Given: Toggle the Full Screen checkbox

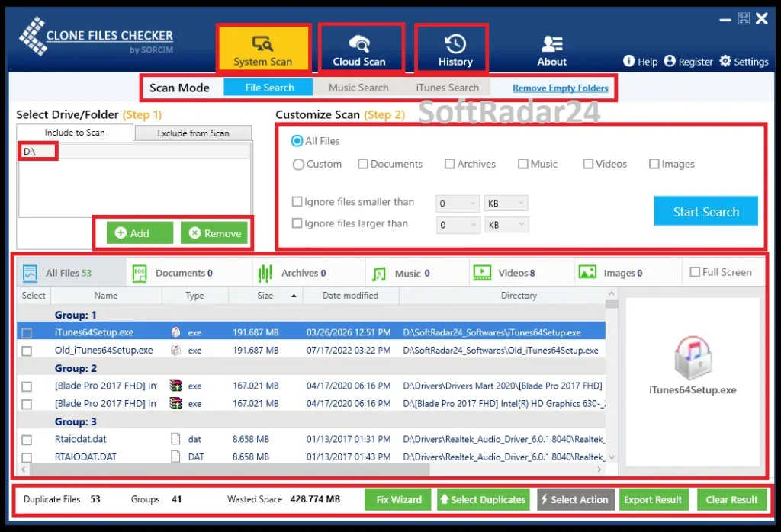Looking at the screenshot, I should (x=695, y=272).
